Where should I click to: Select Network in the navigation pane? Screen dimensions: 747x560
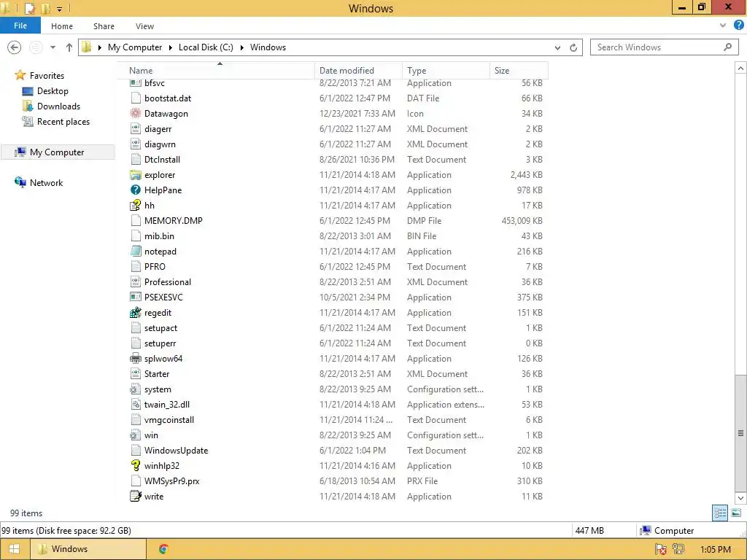coord(46,183)
